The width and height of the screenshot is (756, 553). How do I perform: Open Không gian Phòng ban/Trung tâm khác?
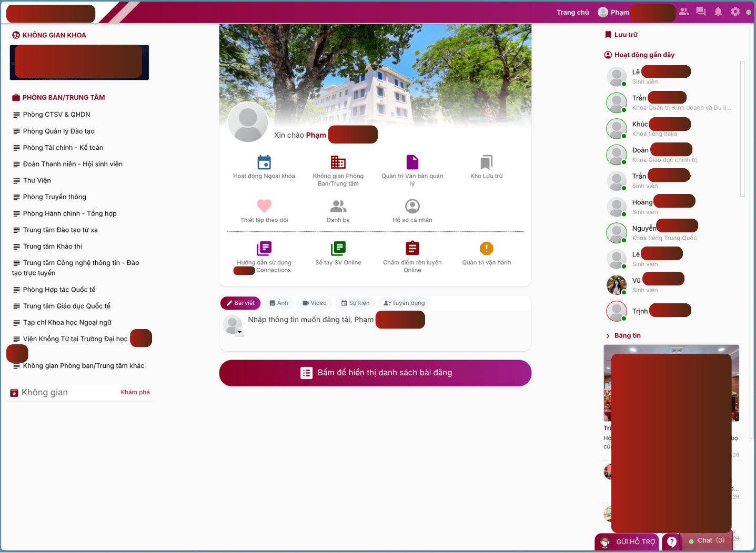84,366
